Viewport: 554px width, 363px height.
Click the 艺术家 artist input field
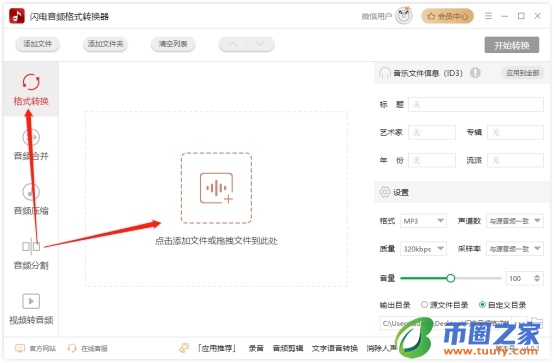tap(432, 133)
